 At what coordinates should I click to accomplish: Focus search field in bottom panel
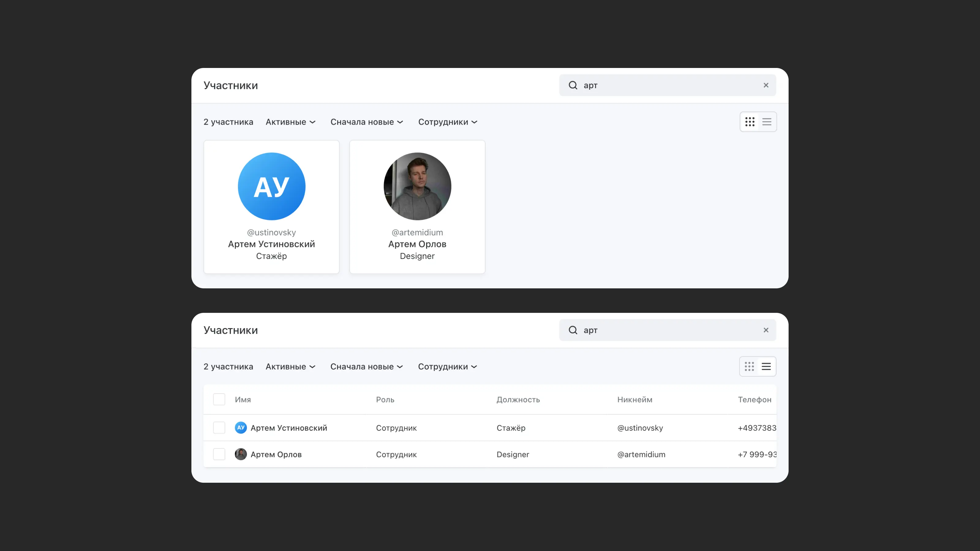tap(669, 330)
